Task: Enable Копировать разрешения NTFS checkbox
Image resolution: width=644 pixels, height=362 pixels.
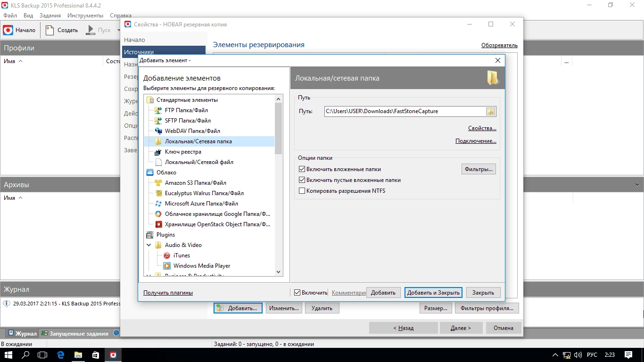Action: pyautogui.click(x=302, y=191)
